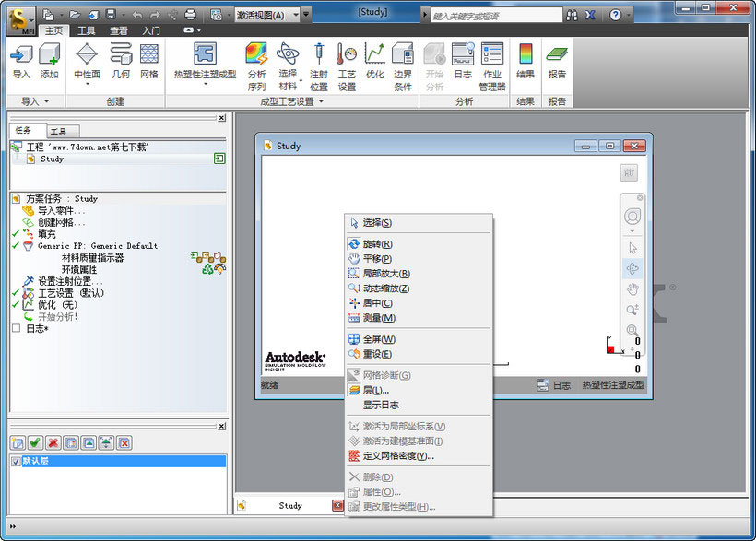Expand the 激活视图(A) dropdown

[296, 15]
